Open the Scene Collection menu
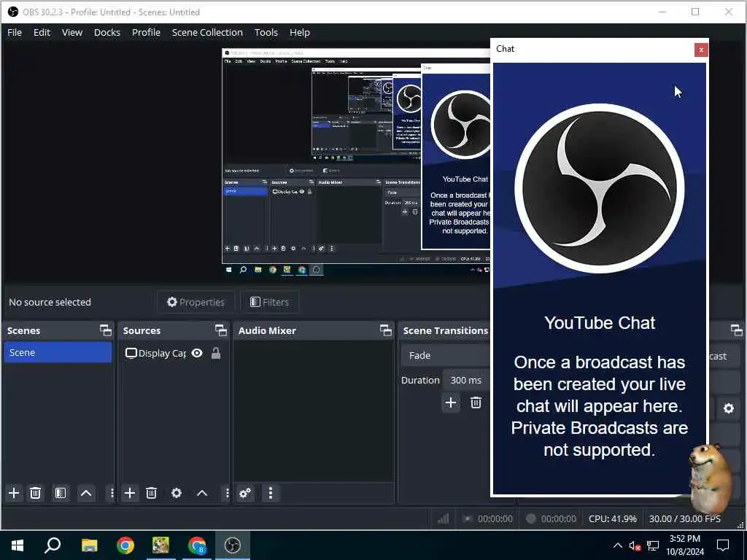The image size is (747, 560). [207, 32]
